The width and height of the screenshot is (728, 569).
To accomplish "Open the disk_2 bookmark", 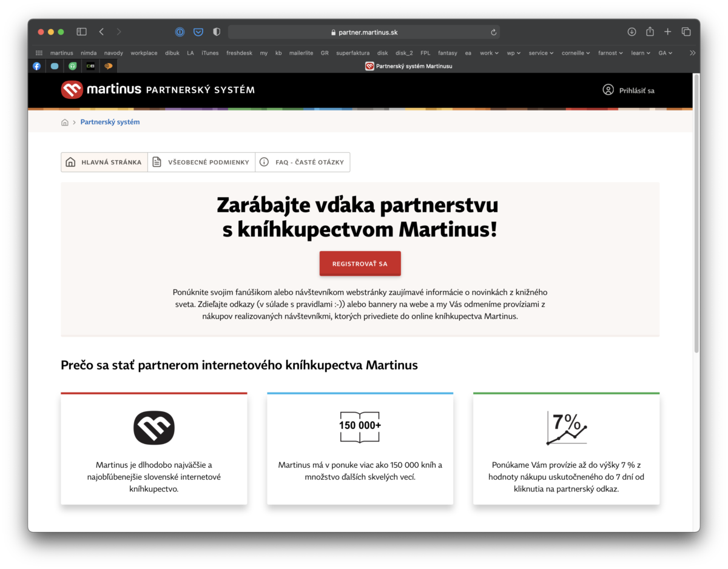I will click(403, 53).
